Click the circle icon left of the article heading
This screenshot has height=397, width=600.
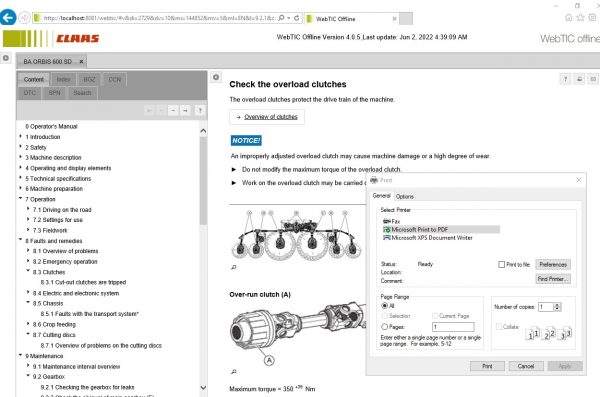pos(216,77)
